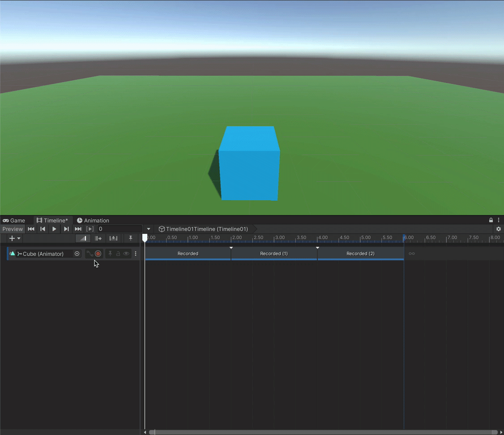Mute the Cube track with the eye toggle
Viewport: 504px width, 435px height.
coord(126,254)
